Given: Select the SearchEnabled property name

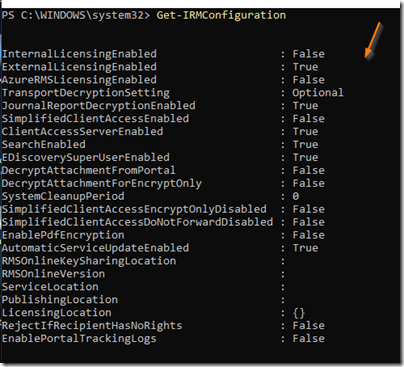Looking at the screenshot, I should click(44, 145).
